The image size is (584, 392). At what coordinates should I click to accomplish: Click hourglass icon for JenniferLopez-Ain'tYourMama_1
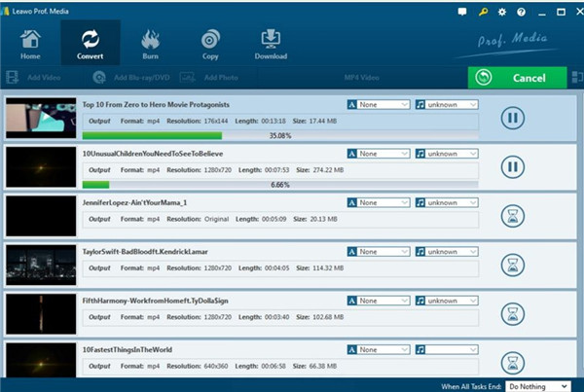coord(513,216)
